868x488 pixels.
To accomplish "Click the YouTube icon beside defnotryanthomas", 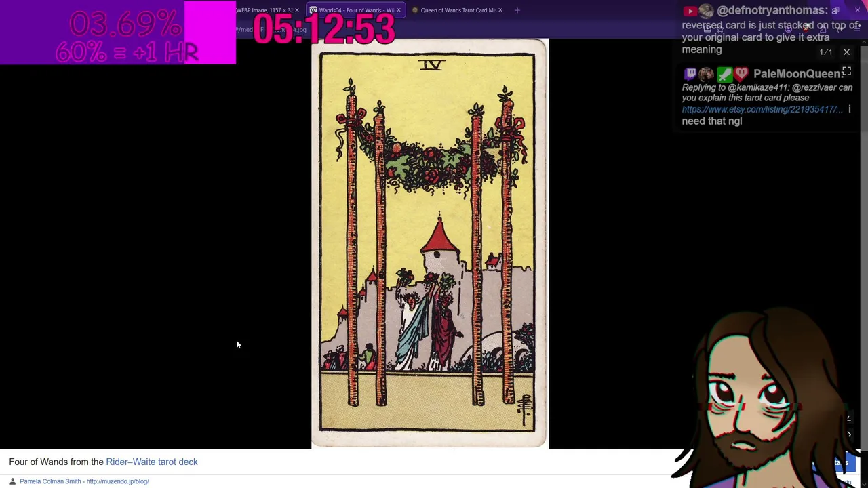I will (690, 11).
